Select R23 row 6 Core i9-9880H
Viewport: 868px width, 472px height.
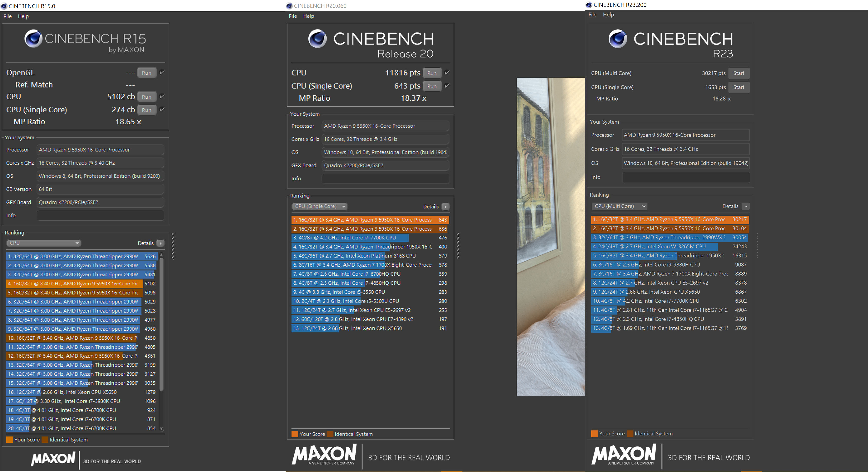point(670,265)
